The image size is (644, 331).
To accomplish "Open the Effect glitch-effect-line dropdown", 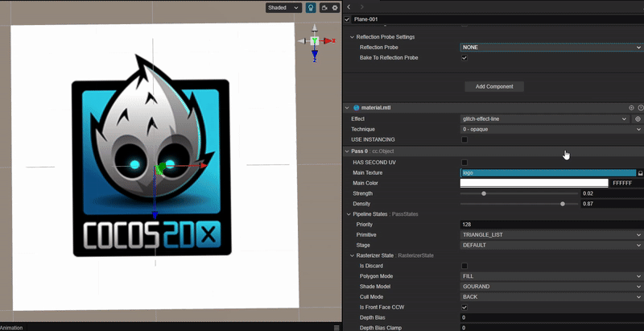I will pos(544,118).
